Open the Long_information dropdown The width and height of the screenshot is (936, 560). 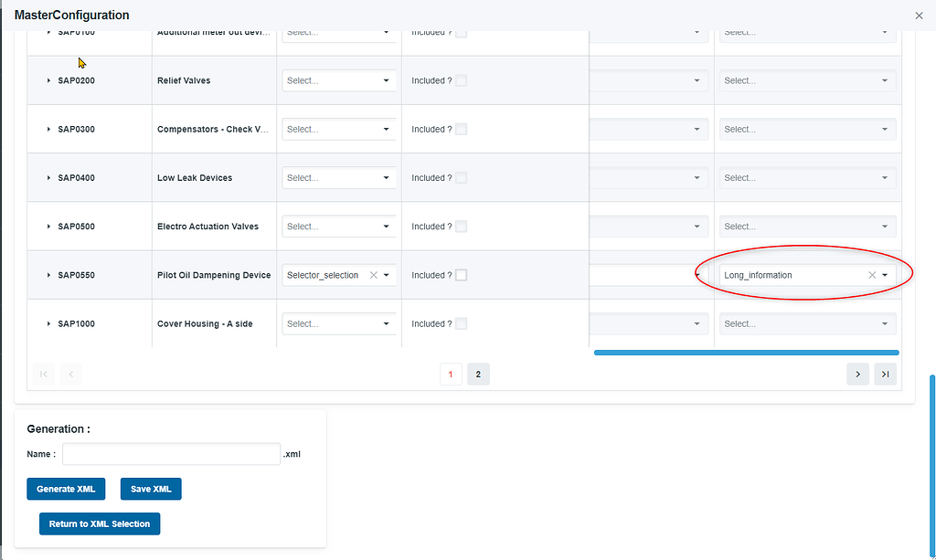point(886,274)
